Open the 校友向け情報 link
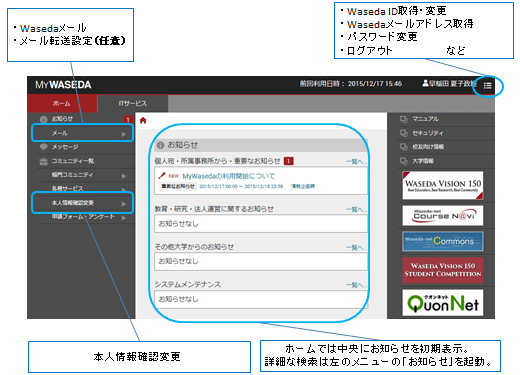 [x=428, y=147]
